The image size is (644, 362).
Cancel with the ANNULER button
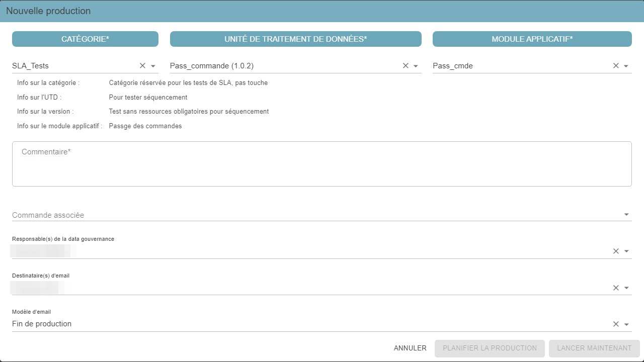[x=410, y=348]
